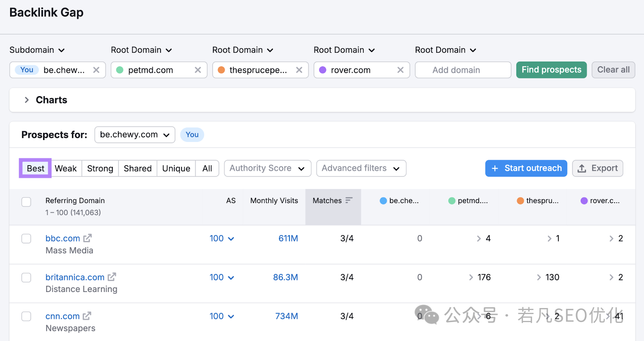Click the Matches sort icon
Image resolution: width=644 pixels, height=341 pixels.
click(x=349, y=200)
